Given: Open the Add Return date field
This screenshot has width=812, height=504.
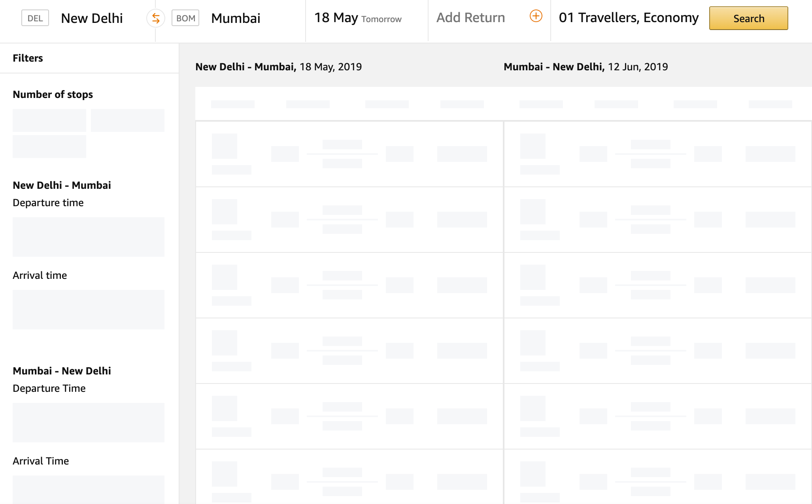Looking at the screenshot, I should [470, 18].
